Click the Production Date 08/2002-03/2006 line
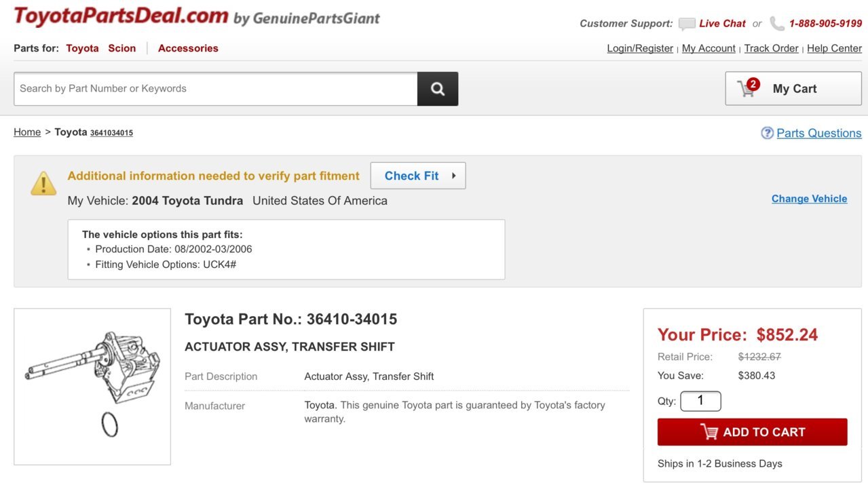The image size is (868, 485). tap(174, 249)
